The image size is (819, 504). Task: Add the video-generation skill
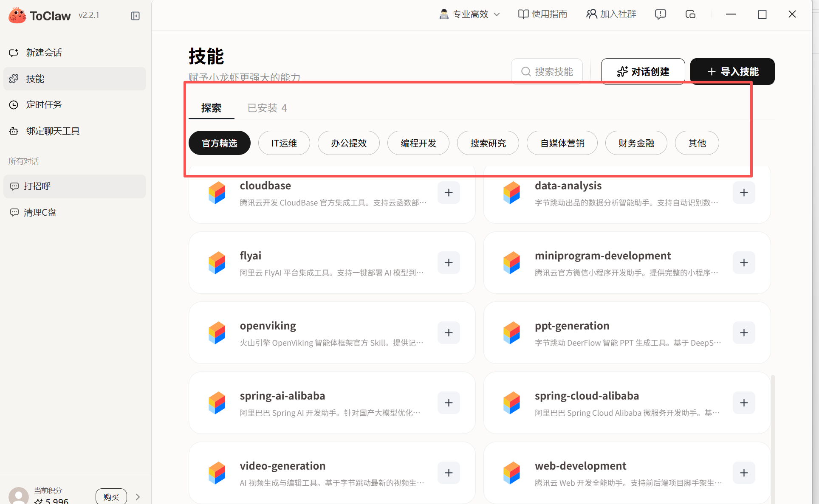449,473
